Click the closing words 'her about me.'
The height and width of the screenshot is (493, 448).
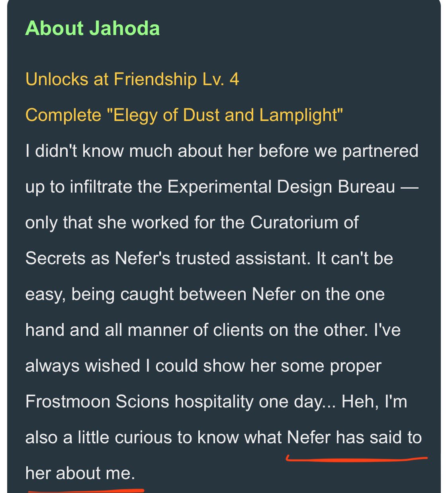(x=80, y=473)
